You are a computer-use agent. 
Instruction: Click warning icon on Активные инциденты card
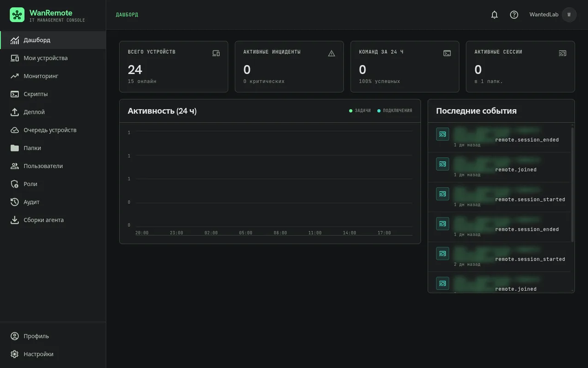click(x=332, y=53)
